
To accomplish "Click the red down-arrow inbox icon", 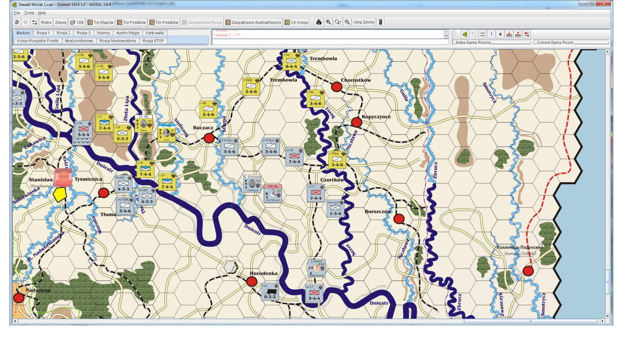I will (x=509, y=34).
